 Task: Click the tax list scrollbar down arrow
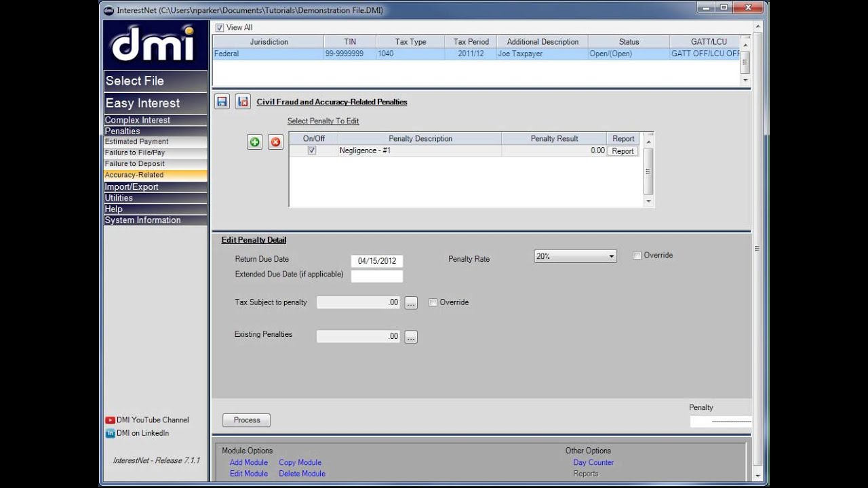tap(745, 80)
